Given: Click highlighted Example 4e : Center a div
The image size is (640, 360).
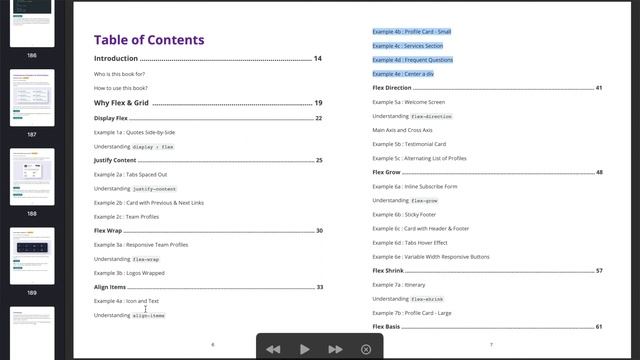Looking at the screenshot, I should tap(403, 74).
